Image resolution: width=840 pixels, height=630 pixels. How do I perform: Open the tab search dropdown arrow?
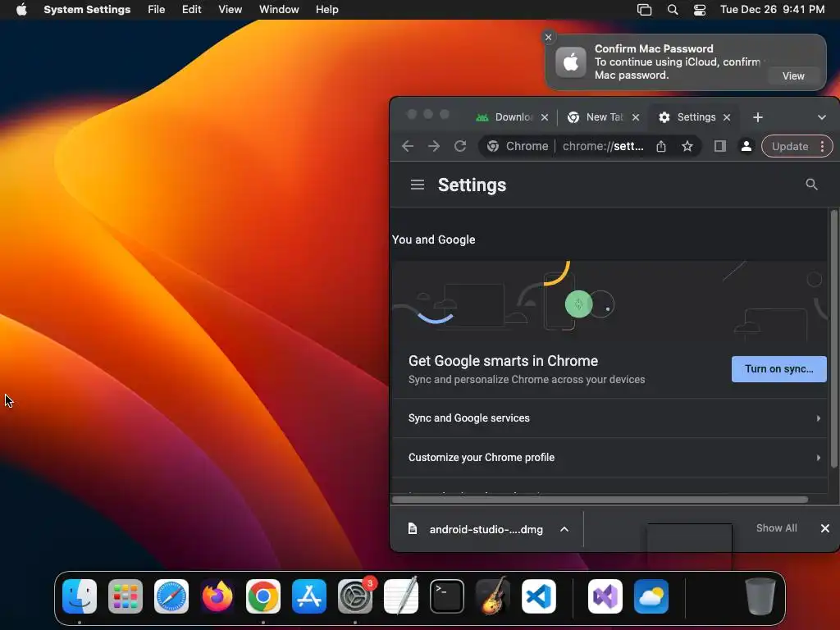(821, 117)
